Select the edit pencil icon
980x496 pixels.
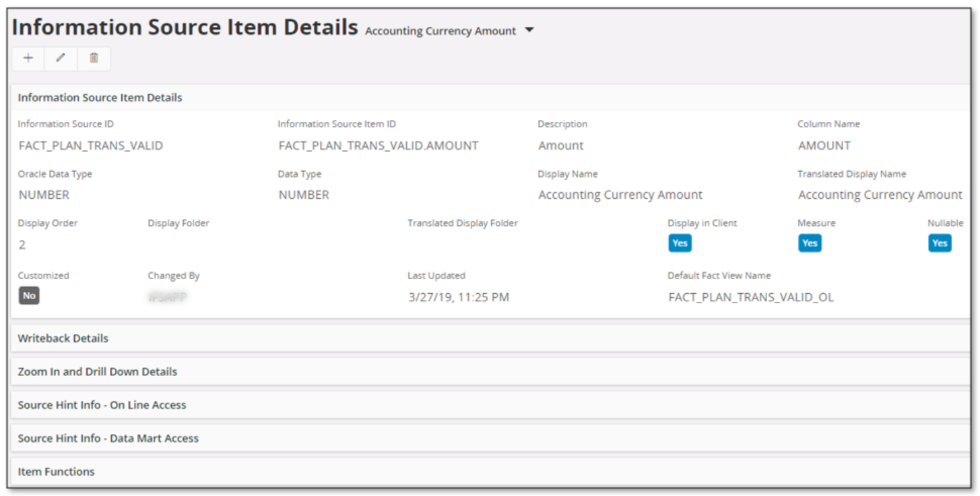tap(61, 58)
